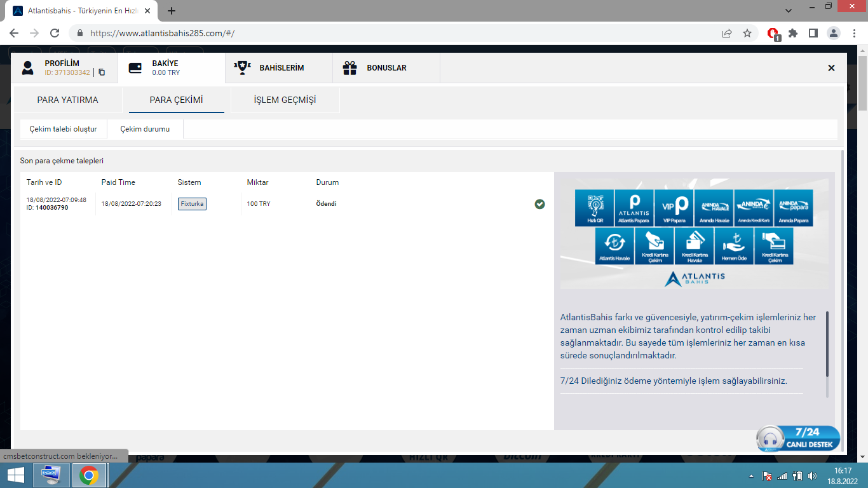Open the Windows Start menu
The height and width of the screenshot is (488, 868).
coord(15,475)
